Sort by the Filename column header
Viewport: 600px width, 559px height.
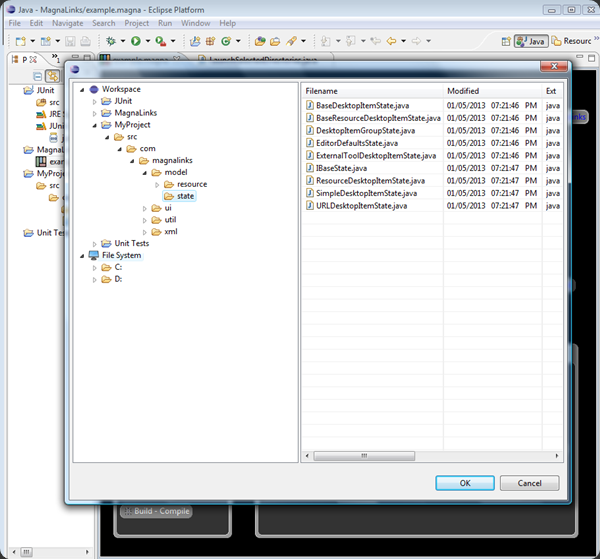click(x=373, y=91)
